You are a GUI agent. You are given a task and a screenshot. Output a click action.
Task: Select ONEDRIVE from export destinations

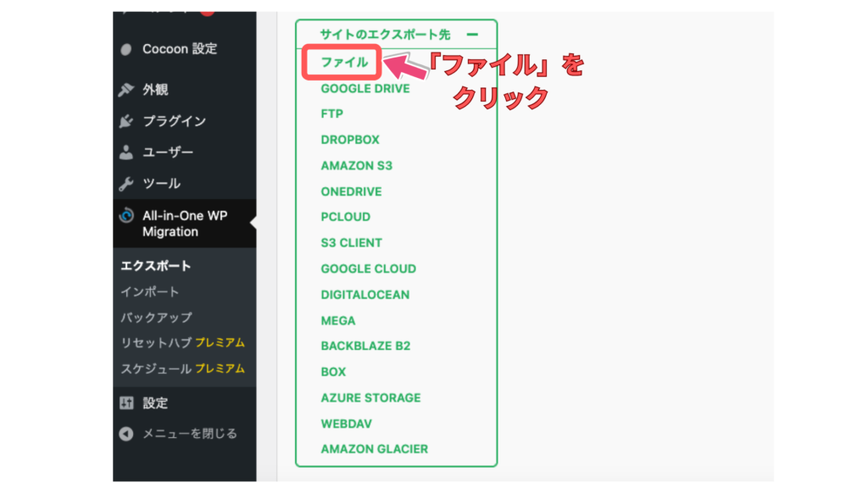(x=351, y=191)
